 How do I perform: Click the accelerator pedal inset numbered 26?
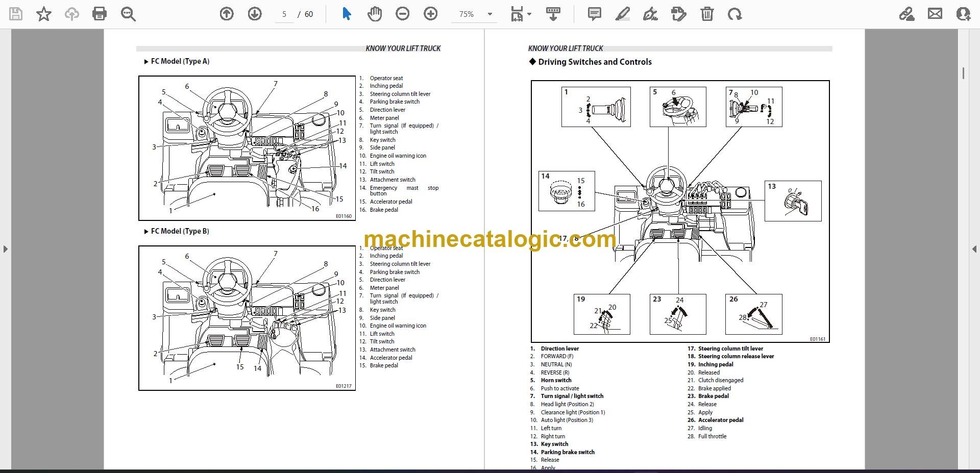click(x=753, y=314)
